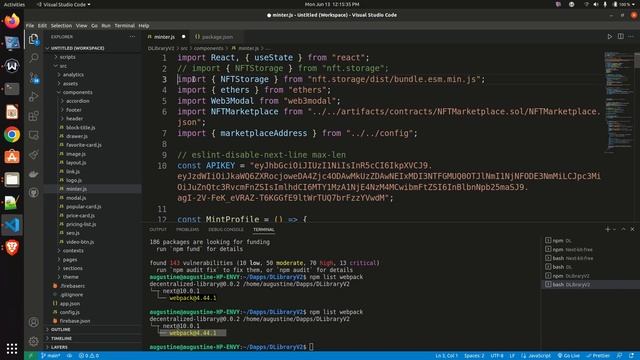Run the minter.js file with play icon

click(x=610, y=36)
